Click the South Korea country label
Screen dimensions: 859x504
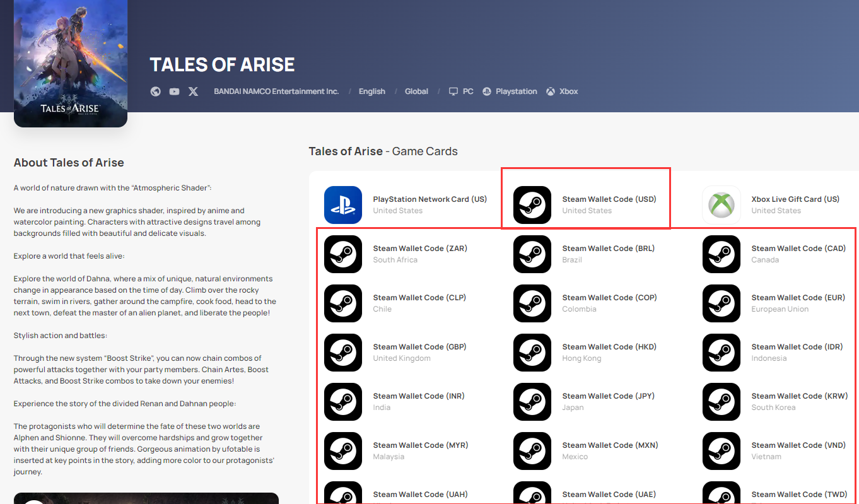coord(773,407)
